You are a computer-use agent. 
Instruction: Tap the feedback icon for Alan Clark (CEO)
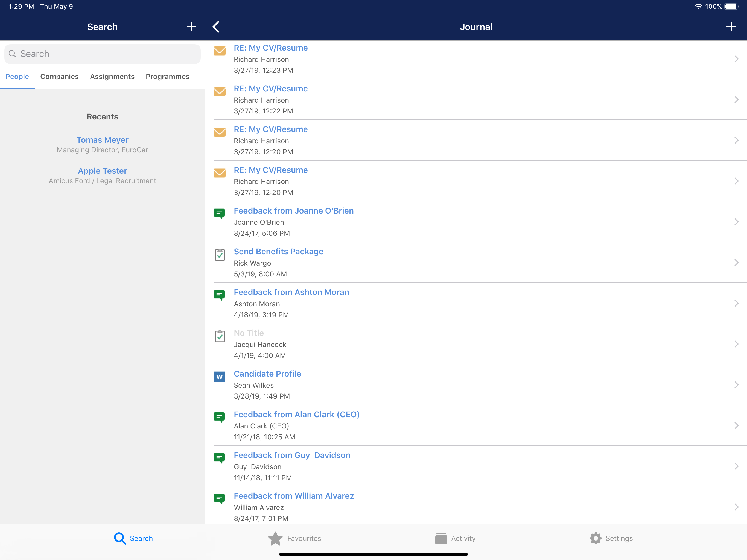click(220, 418)
